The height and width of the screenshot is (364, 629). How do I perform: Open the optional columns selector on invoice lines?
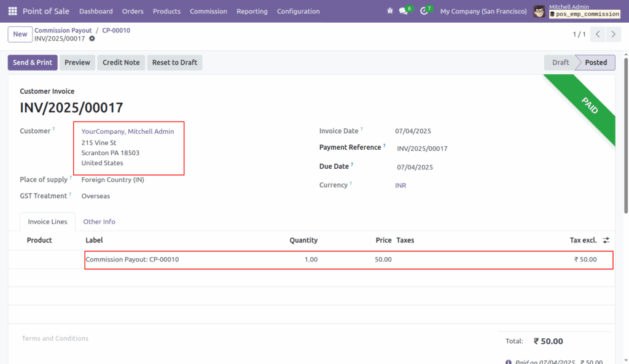pyautogui.click(x=606, y=240)
